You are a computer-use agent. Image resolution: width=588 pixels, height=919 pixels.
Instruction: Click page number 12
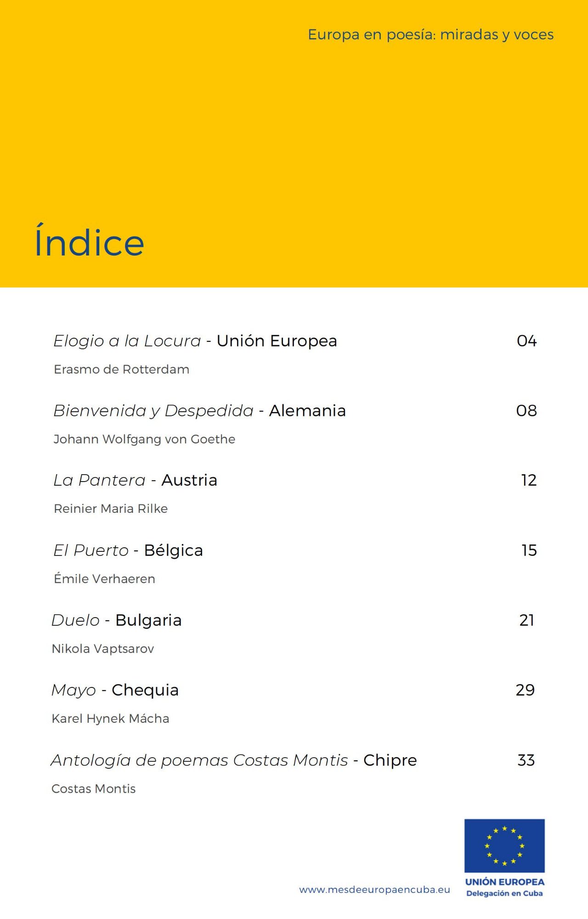point(529,480)
